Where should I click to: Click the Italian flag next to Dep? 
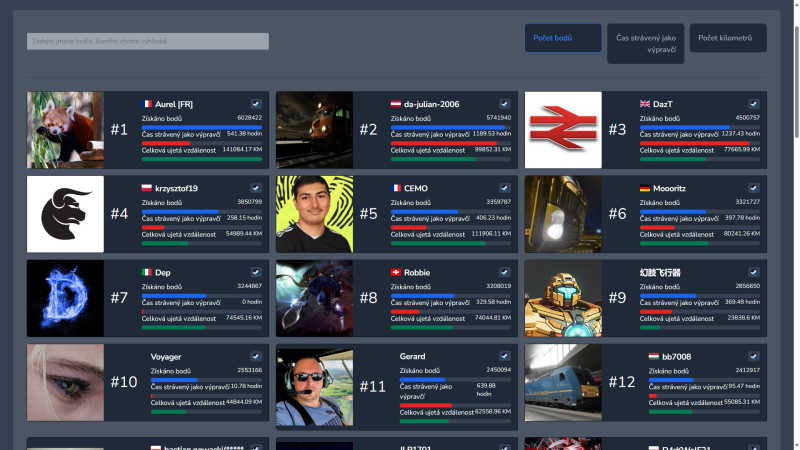pos(147,272)
